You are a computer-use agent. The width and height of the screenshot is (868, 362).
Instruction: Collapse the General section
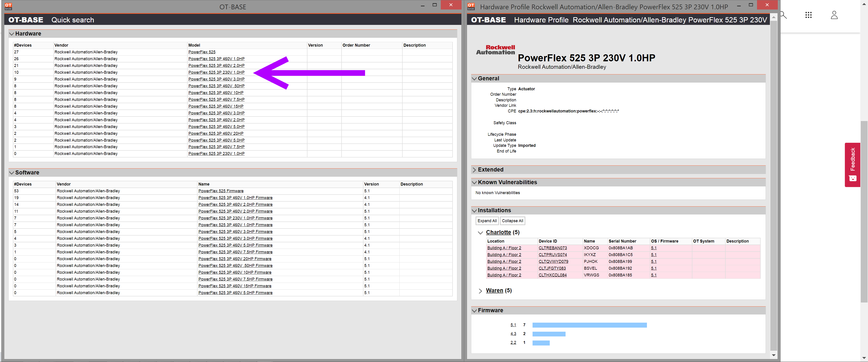(x=474, y=79)
